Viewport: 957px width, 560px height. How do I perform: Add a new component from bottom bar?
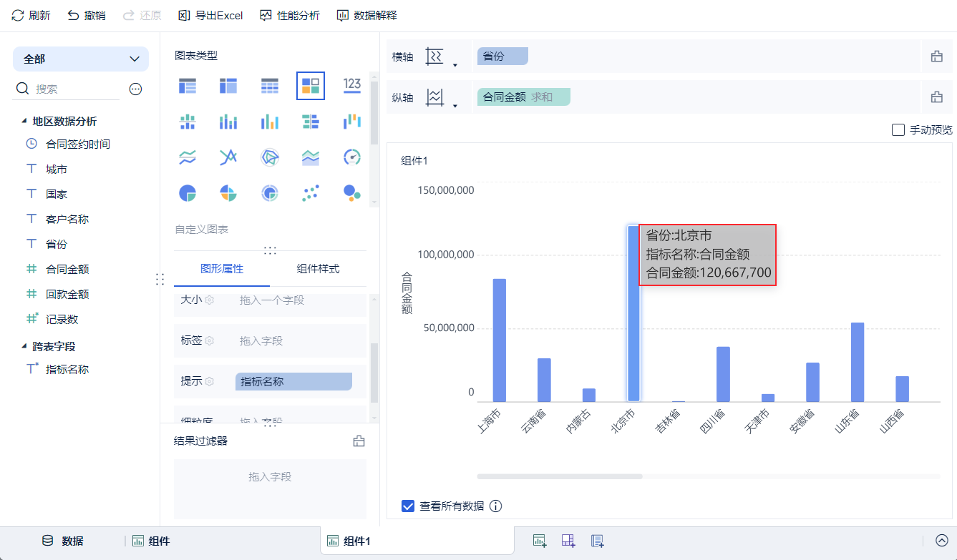(x=540, y=541)
